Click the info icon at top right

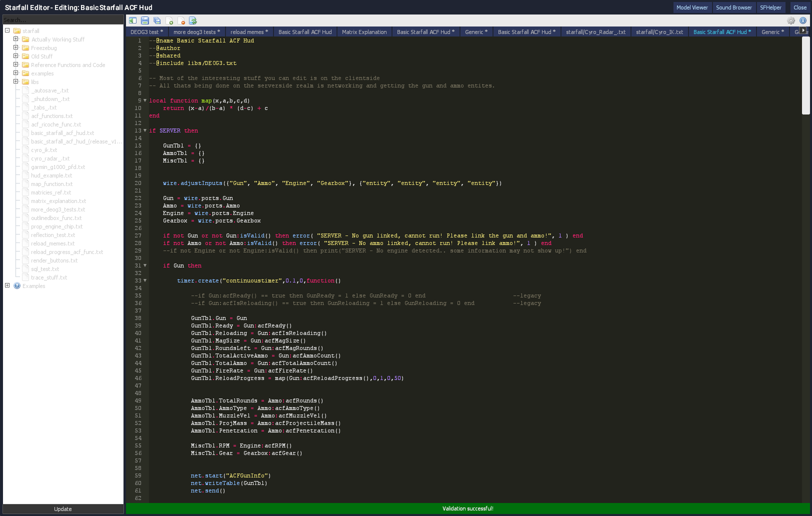[803, 20]
